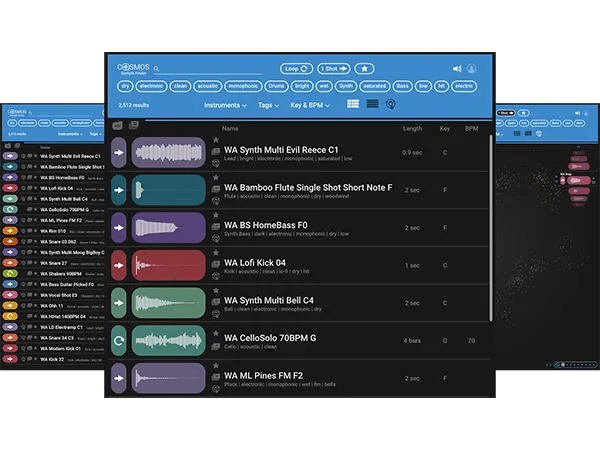Play the WA ML Pines FM F2 sample

tap(119, 378)
